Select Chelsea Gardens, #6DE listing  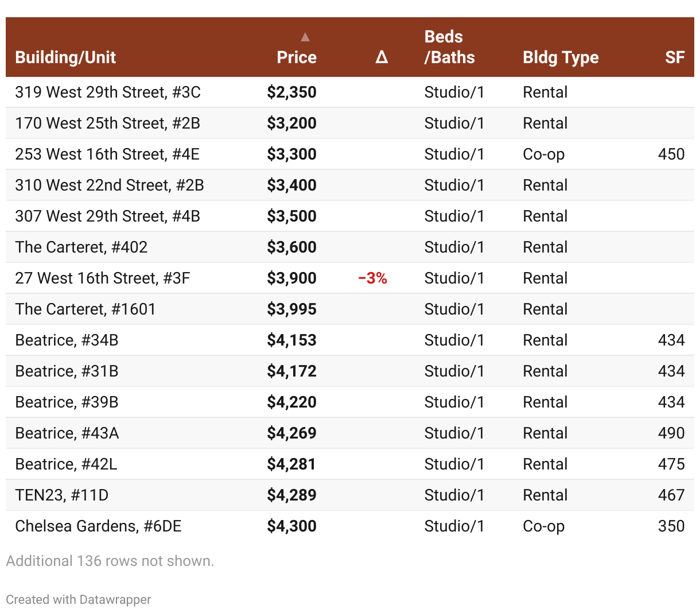point(98,526)
